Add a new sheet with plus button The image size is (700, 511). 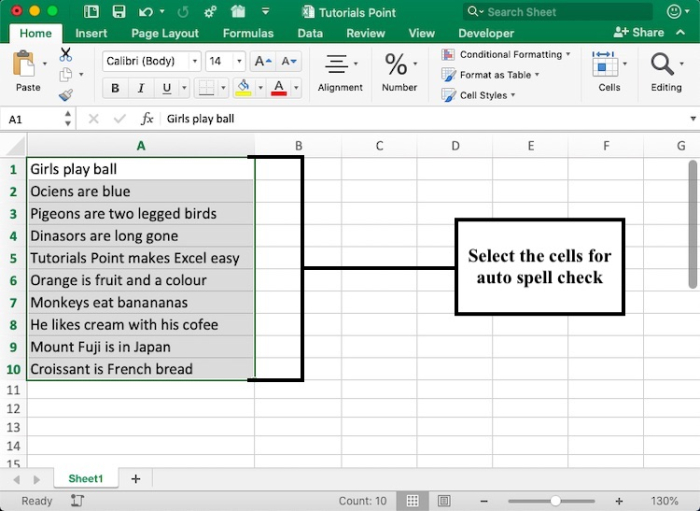click(135, 479)
